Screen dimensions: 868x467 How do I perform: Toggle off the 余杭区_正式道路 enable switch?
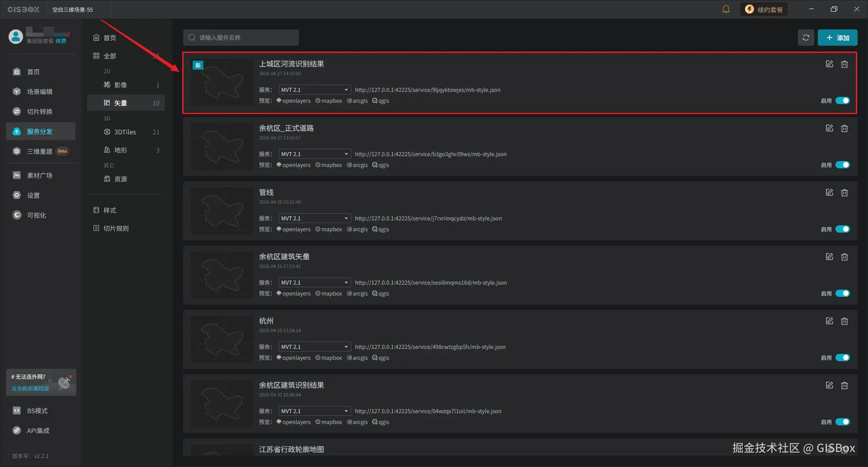click(842, 165)
